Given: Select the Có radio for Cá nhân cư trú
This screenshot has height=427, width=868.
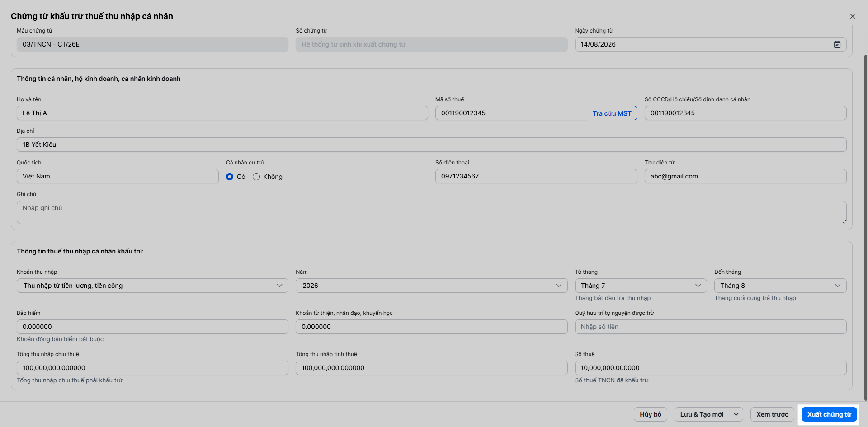Looking at the screenshot, I should click(x=230, y=177).
